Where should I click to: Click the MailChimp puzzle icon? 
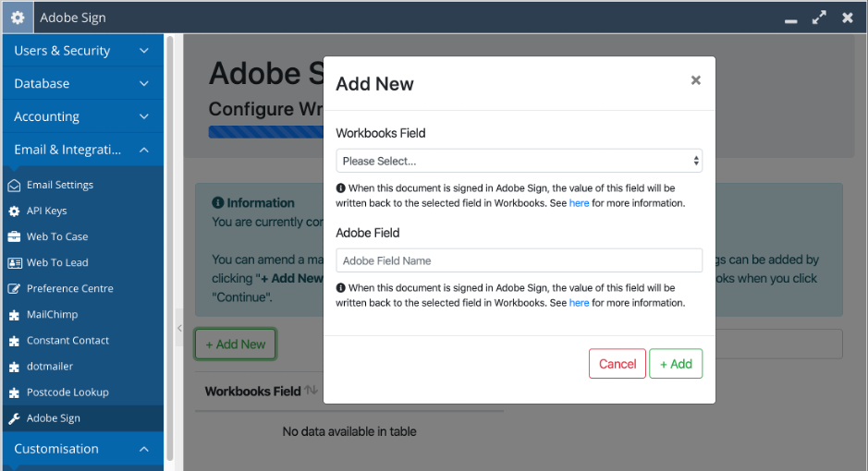pos(15,315)
